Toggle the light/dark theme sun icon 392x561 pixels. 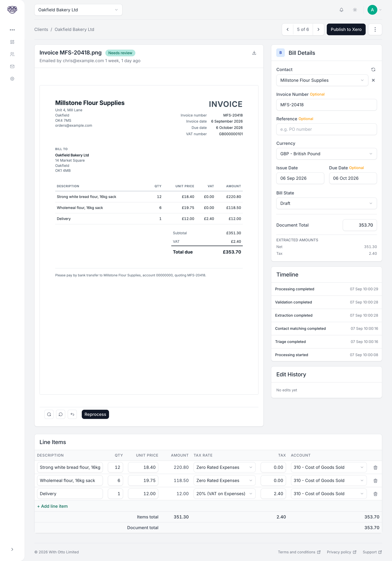tap(355, 10)
